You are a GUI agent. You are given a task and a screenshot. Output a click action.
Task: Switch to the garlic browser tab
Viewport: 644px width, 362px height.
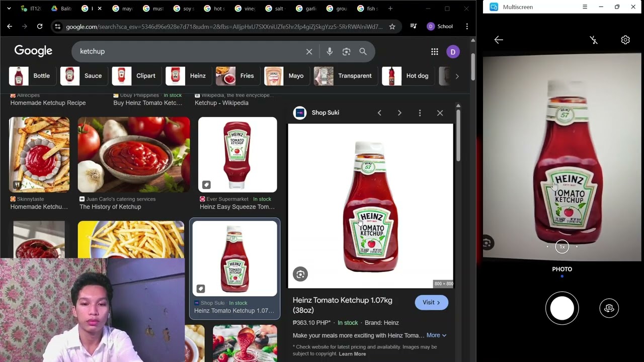(307, 9)
